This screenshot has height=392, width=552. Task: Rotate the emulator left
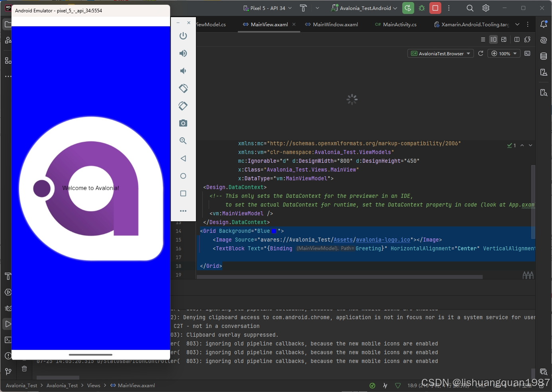183,88
